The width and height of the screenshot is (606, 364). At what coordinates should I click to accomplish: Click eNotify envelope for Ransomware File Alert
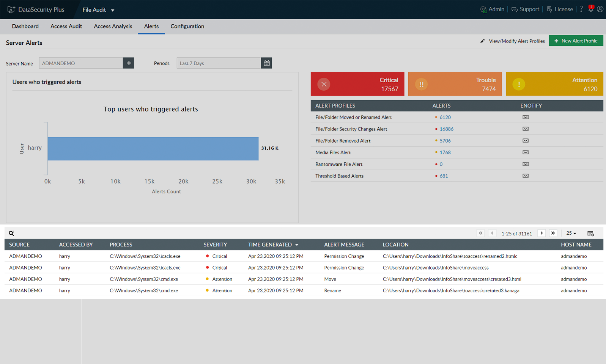click(525, 164)
